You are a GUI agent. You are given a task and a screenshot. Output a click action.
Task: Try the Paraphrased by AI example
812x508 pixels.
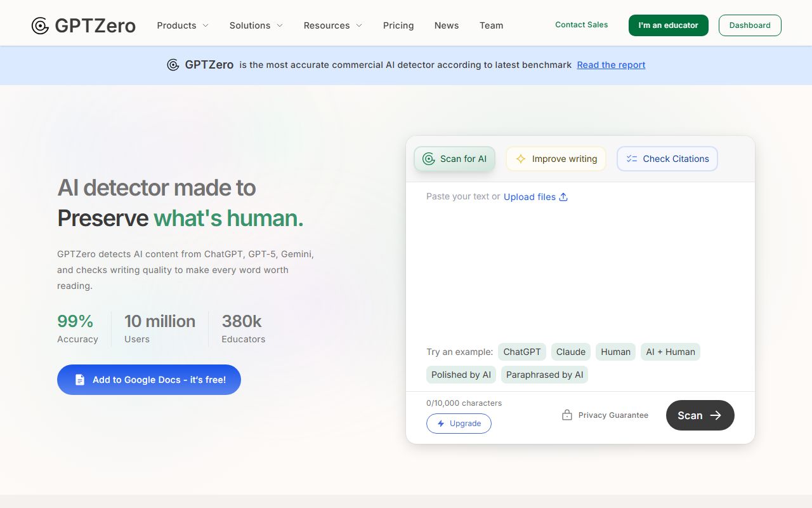[544, 375]
